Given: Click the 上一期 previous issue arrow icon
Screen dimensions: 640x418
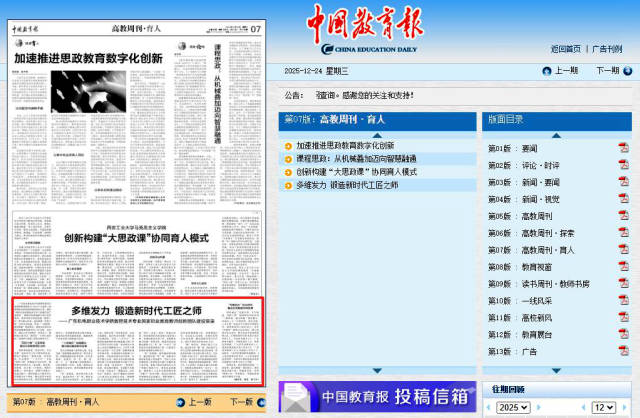Looking at the screenshot, I should tap(546, 71).
